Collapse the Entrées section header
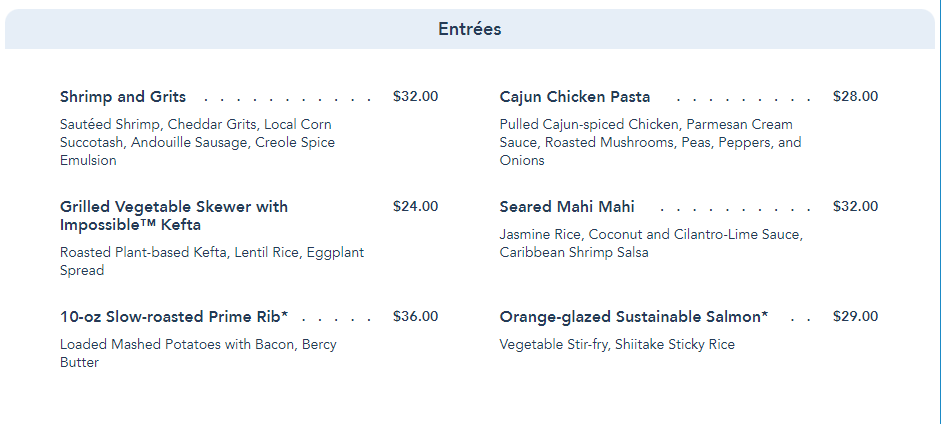 (469, 29)
